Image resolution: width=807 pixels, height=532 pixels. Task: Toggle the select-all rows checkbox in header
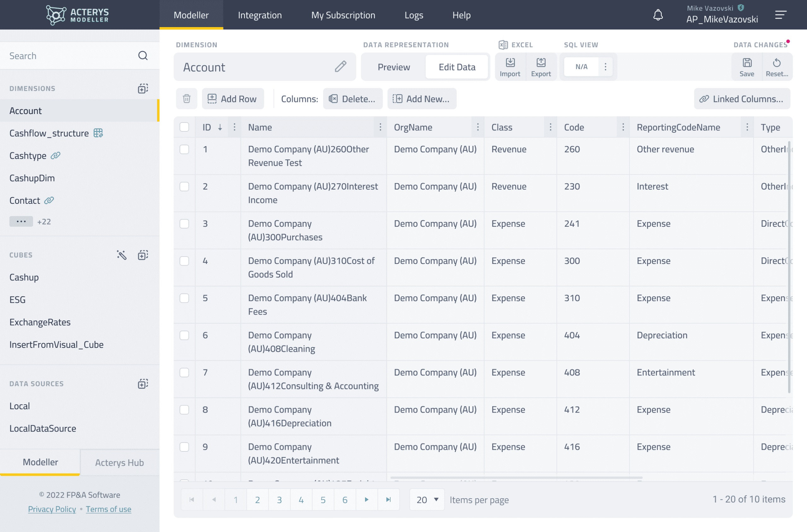click(x=184, y=127)
